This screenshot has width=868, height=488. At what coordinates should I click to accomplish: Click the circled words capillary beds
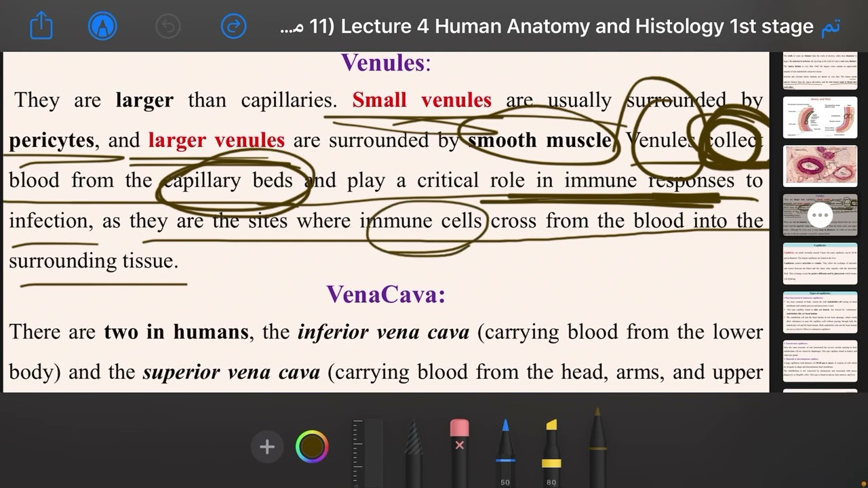pos(229,180)
